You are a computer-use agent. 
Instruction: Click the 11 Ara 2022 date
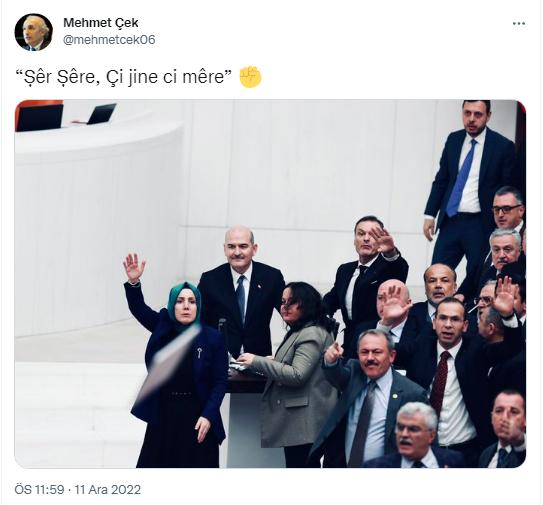[108, 489]
